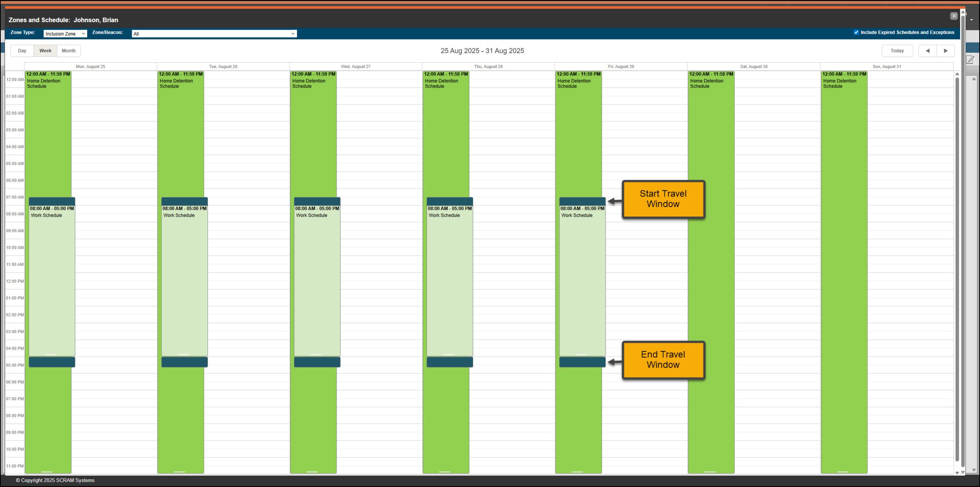Click calendar scrollbar down arrow at bottom
The height and width of the screenshot is (487, 980).
(x=957, y=473)
